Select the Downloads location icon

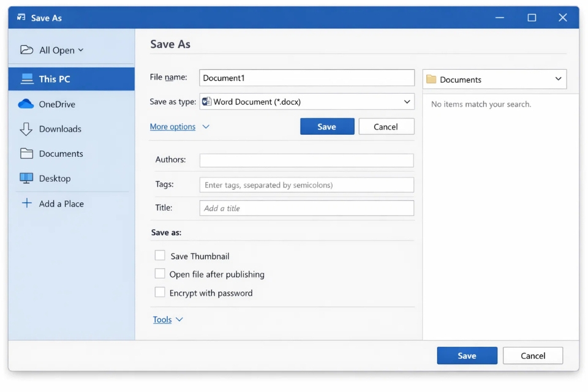tap(26, 129)
